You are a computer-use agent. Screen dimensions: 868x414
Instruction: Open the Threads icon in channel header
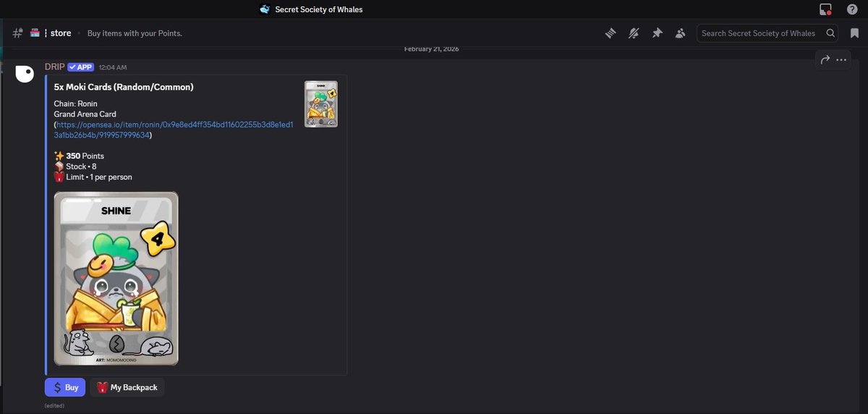pos(611,33)
